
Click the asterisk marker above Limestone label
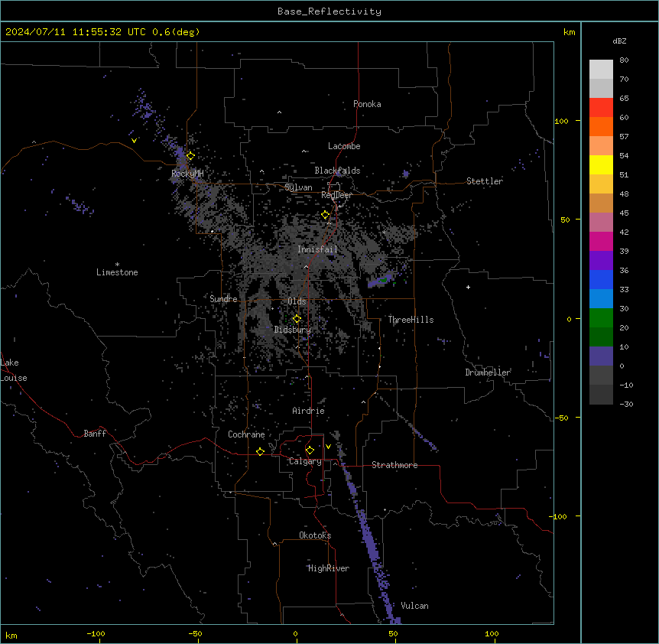tap(117, 264)
